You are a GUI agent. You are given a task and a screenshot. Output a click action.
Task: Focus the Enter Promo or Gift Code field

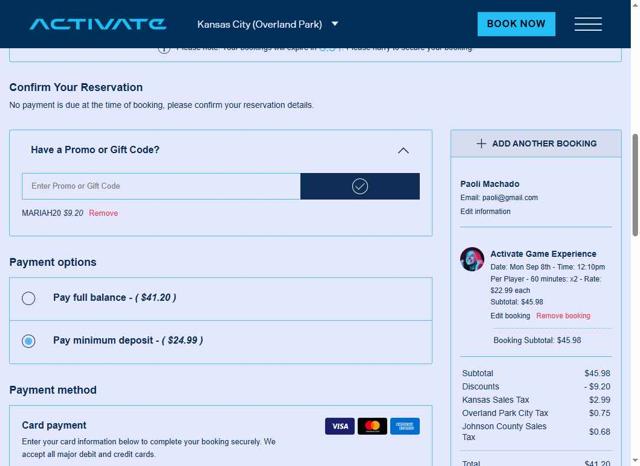[x=161, y=186]
